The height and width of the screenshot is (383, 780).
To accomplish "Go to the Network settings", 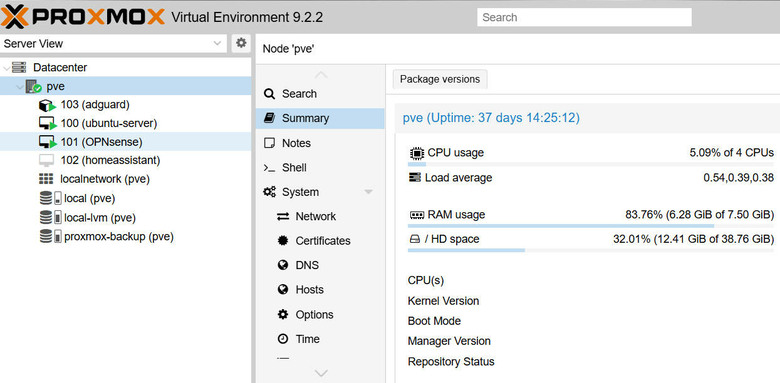I will [x=320, y=216].
